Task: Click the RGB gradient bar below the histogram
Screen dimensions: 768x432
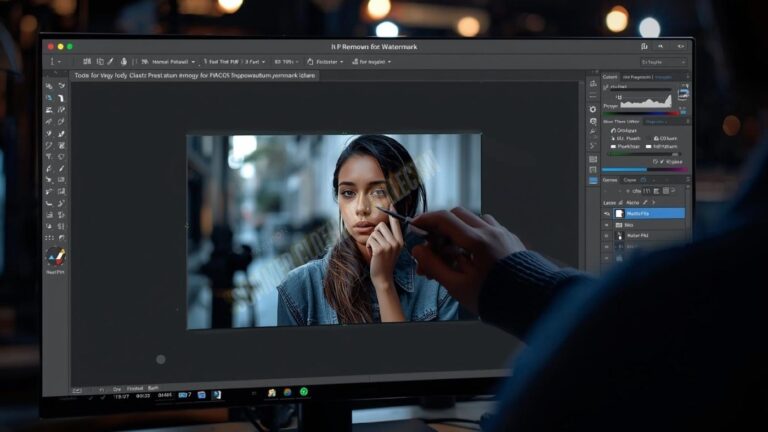Action: click(642, 114)
